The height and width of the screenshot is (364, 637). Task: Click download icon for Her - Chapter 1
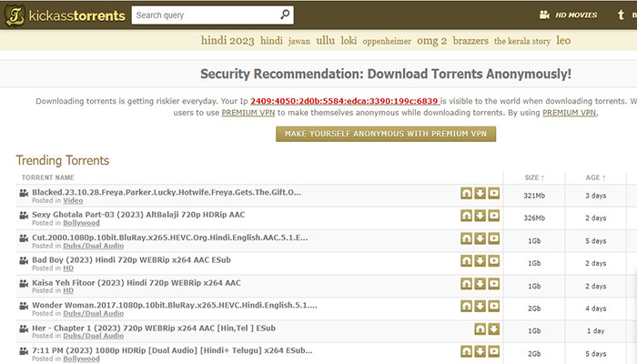click(x=494, y=329)
